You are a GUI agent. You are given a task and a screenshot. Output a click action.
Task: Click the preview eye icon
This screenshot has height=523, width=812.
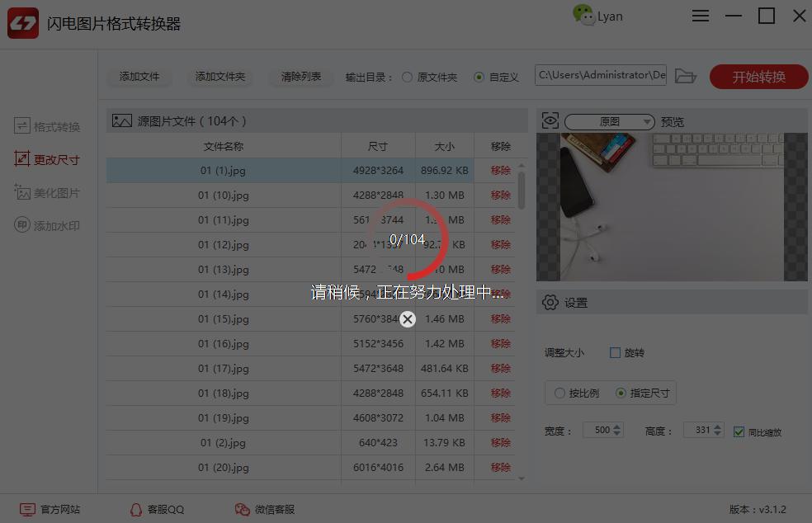click(550, 121)
